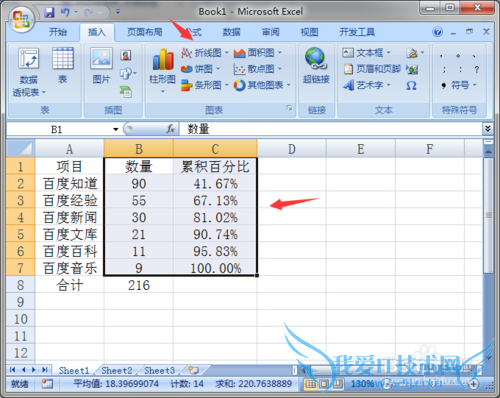Open the chart dialog launcher
The height and width of the screenshot is (398, 500).
click(x=289, y=108)
